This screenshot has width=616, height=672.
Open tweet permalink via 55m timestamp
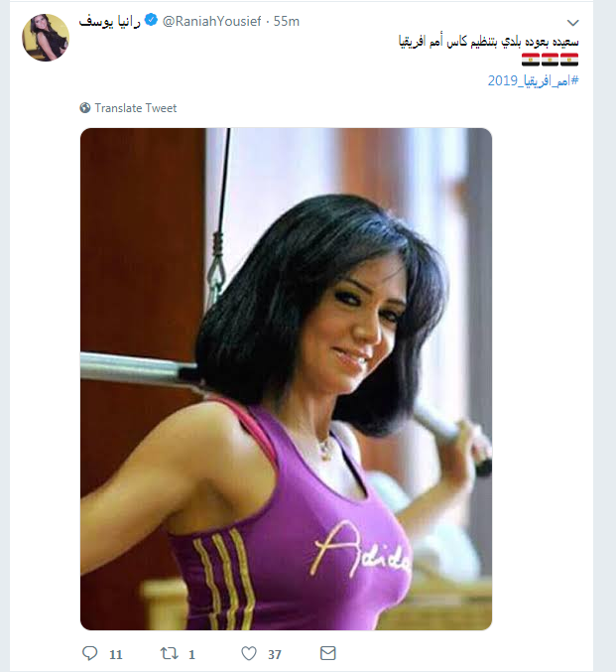pos(286,22)
